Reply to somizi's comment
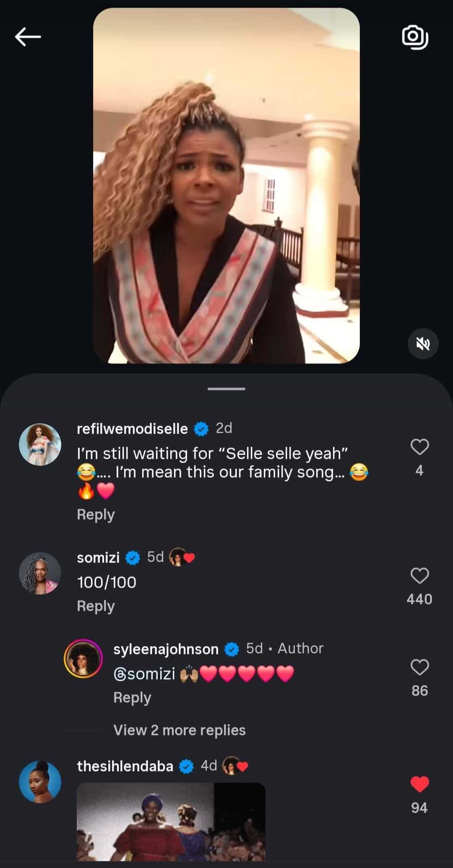Image resolution: width=453 pixels, height=868 pixels. pos(96,606)
